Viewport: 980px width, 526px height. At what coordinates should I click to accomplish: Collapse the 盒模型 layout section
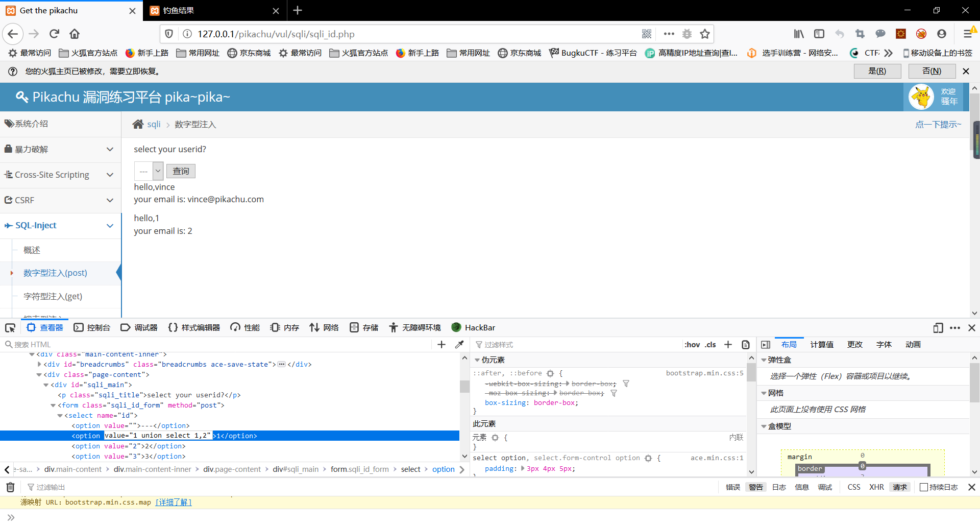[764, 426]
